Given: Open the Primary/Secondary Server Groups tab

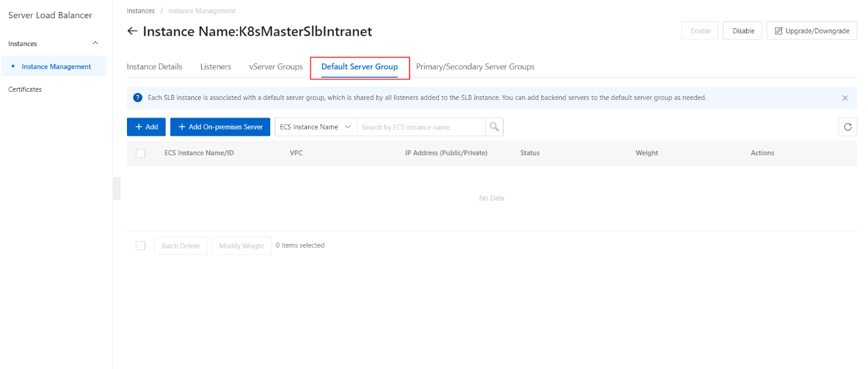Looking at the screenshot, I should click(475, 67).
